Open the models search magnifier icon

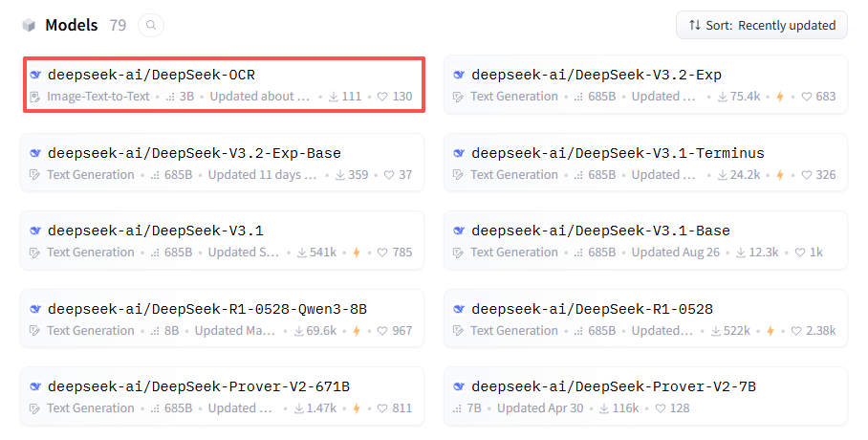(151, 26)
